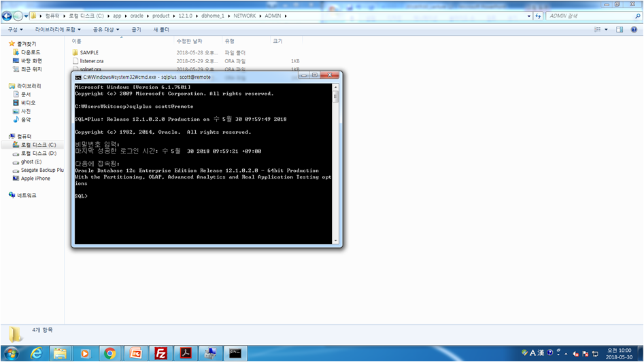Change the view mode icon
Viewport: 644px width, 362px height.
tap(598, 29)
